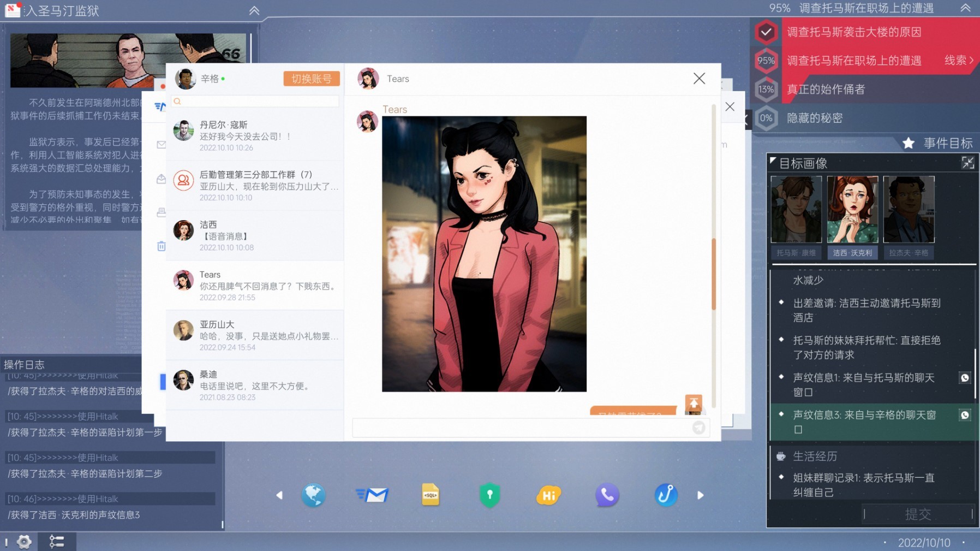Click the target panel's white scrollbar
Viewport: 980px width, 551px height.
pyautogui.click(x=975, y=373)
